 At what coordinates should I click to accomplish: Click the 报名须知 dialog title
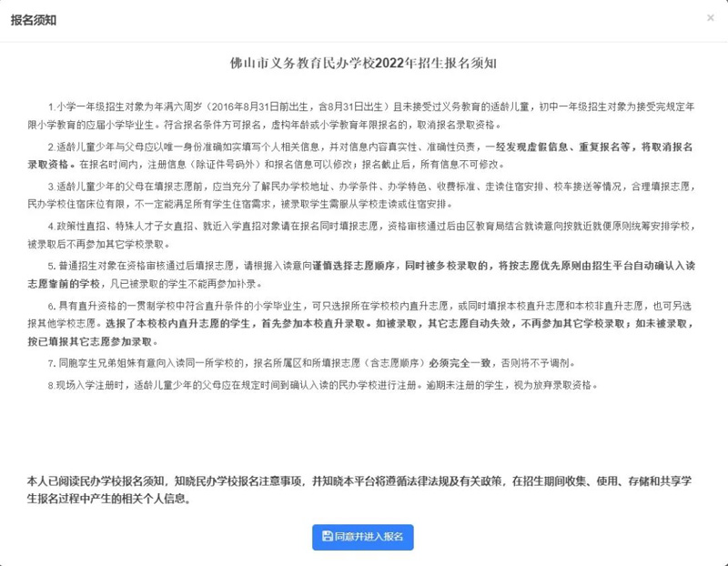coord(33,17)
